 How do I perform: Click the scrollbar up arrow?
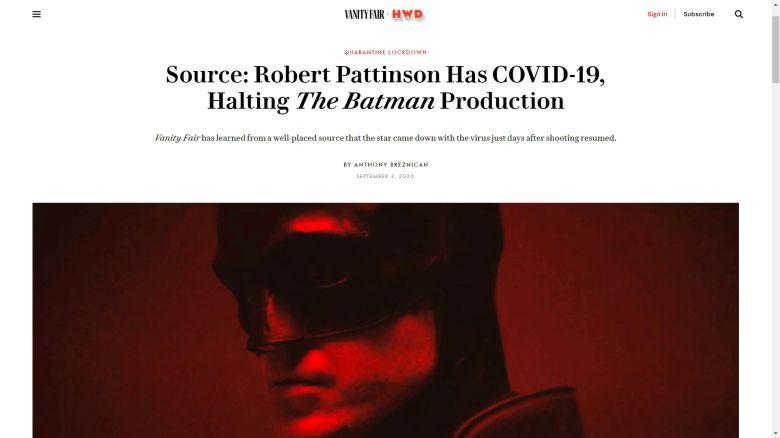[x=776, y=4]
